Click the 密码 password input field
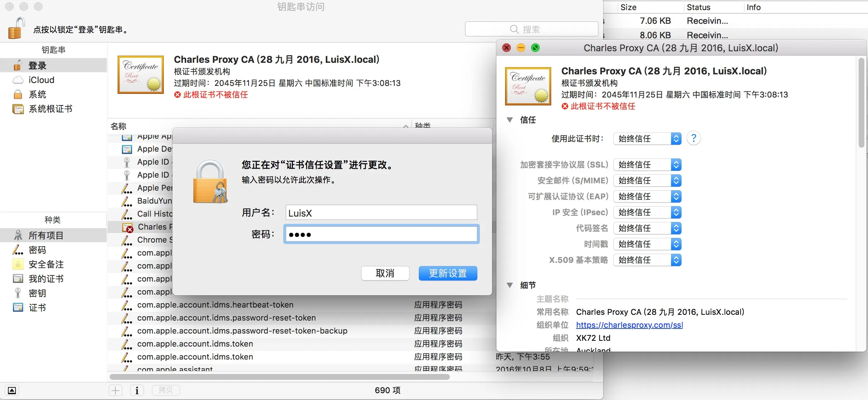 [381, 234]
